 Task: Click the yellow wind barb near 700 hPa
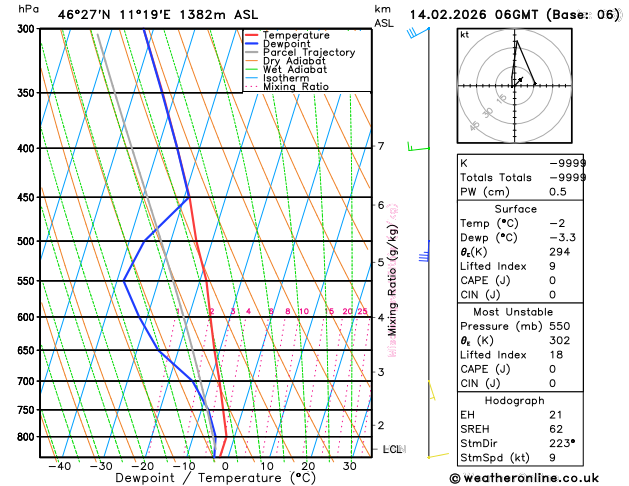432,390
